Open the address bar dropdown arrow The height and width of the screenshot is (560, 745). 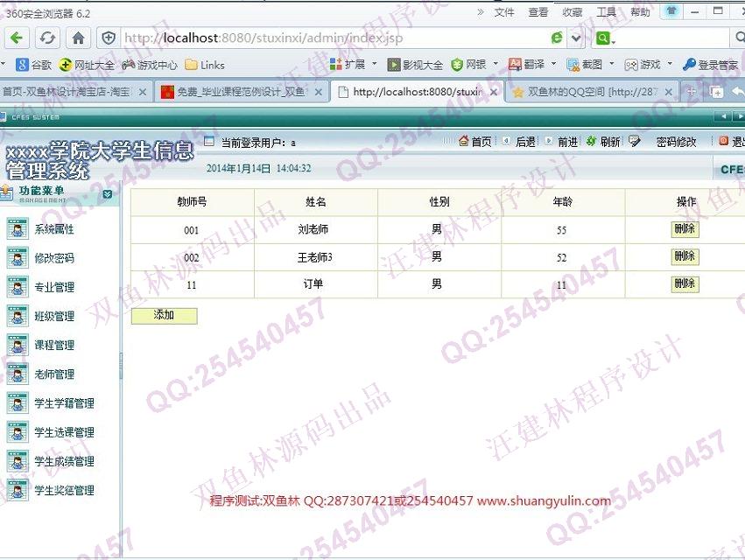point(576,38)
